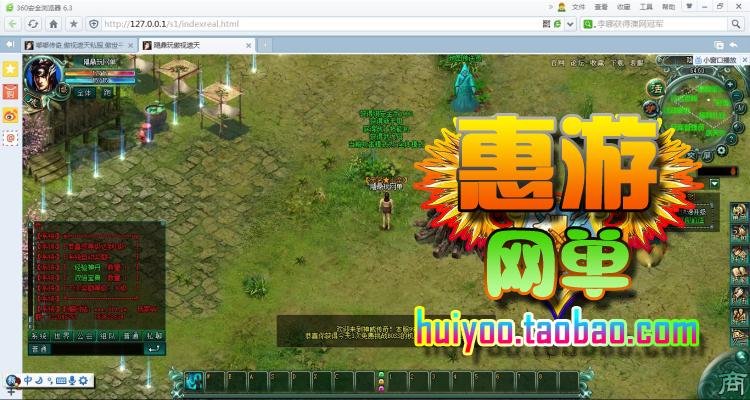Open IME settings gear icon
The height and width of the screenshot is (400, 750).
click(x=84, y=381)
